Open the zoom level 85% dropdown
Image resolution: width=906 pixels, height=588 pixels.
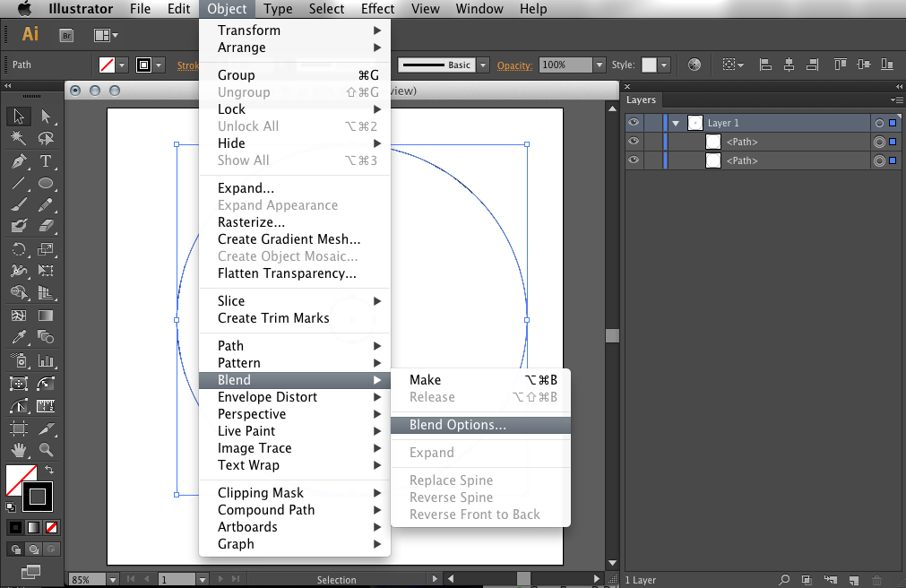pos(113,579)
